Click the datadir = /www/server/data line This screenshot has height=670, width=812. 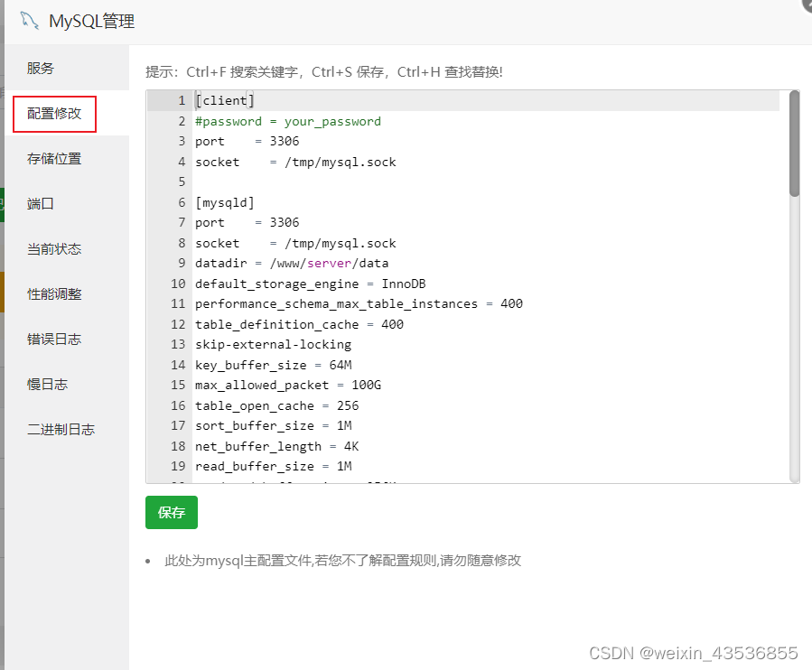coord(292,263)
